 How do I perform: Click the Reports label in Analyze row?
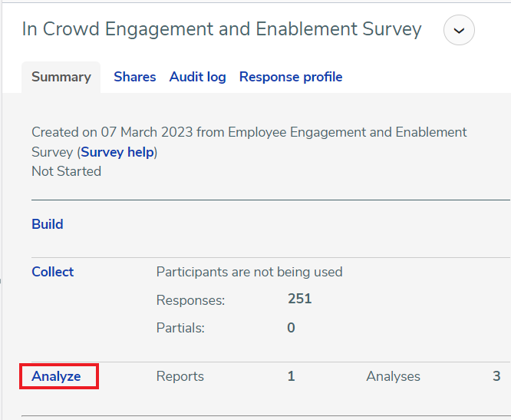[x=180, y=376]
